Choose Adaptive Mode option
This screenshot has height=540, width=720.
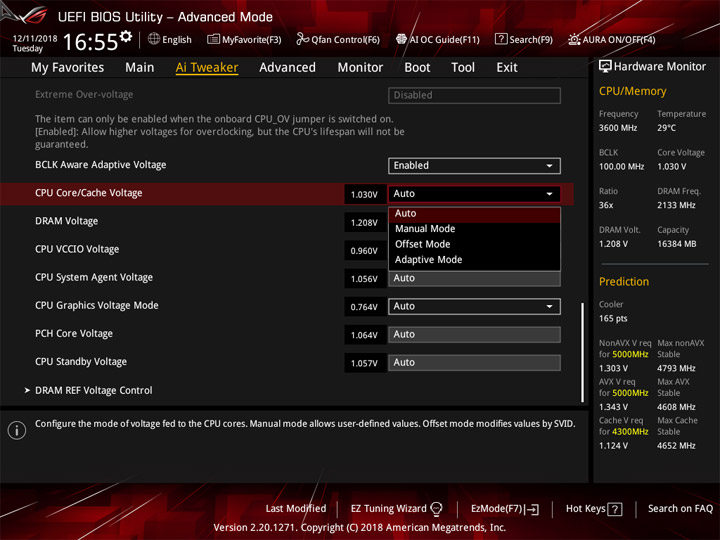474,260
